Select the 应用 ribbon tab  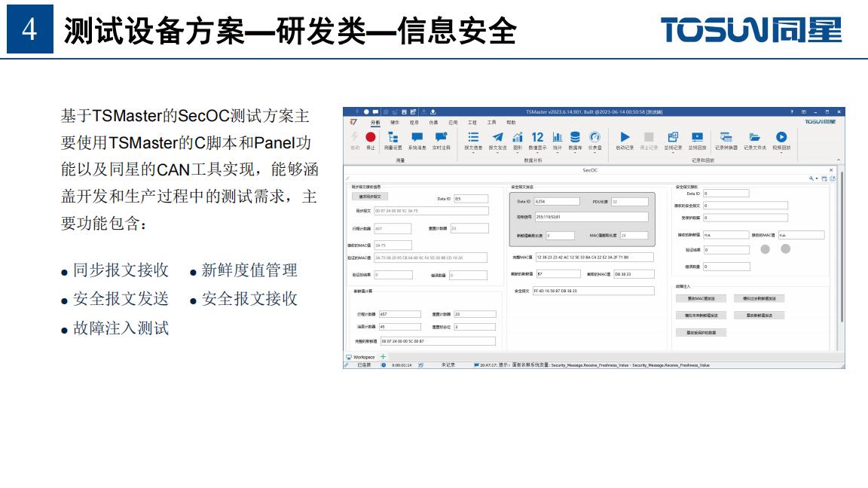tap(453, 122)
